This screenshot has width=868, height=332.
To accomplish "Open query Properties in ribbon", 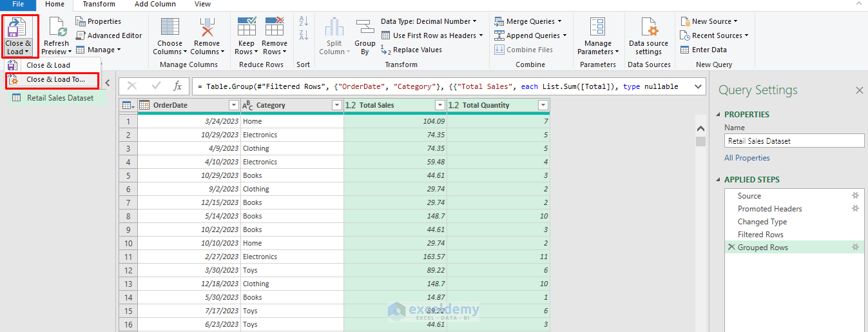I will 98,21.
